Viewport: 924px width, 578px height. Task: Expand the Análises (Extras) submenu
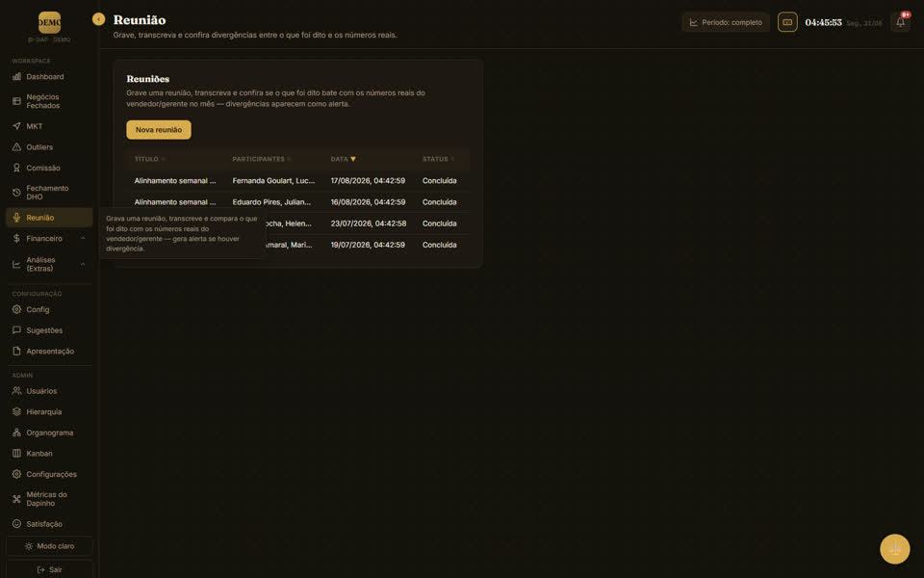coord(49,264)
